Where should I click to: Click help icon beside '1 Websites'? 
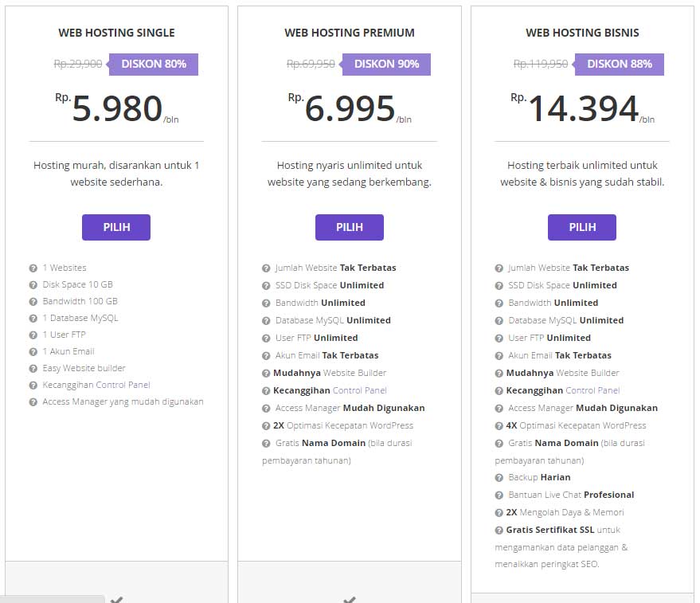coord(33,268)
